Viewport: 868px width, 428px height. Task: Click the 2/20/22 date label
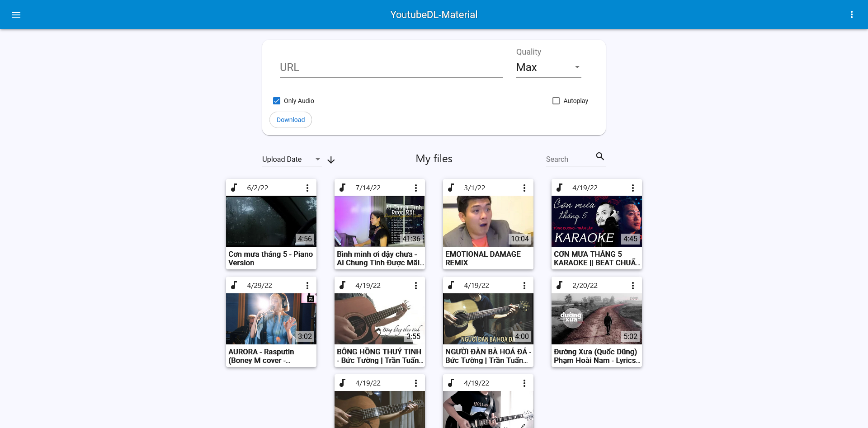coord(585,286)
